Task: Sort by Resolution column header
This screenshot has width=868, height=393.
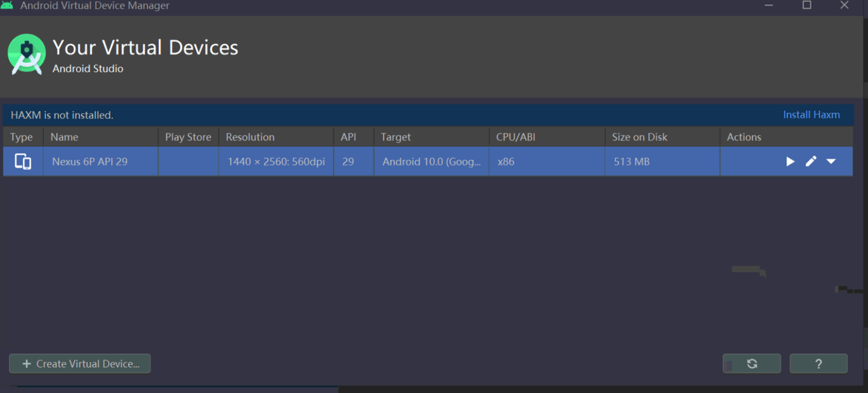Action: click(276, 137)
